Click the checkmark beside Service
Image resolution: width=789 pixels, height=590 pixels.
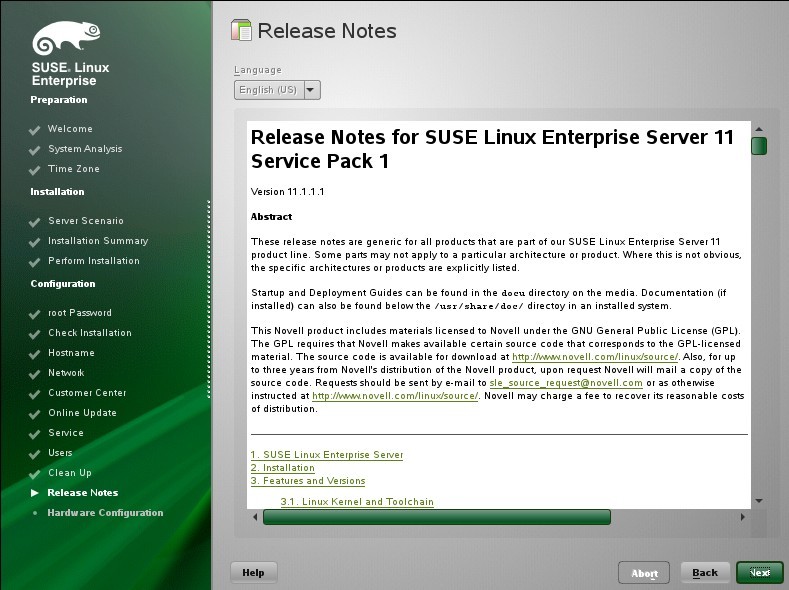34,434
